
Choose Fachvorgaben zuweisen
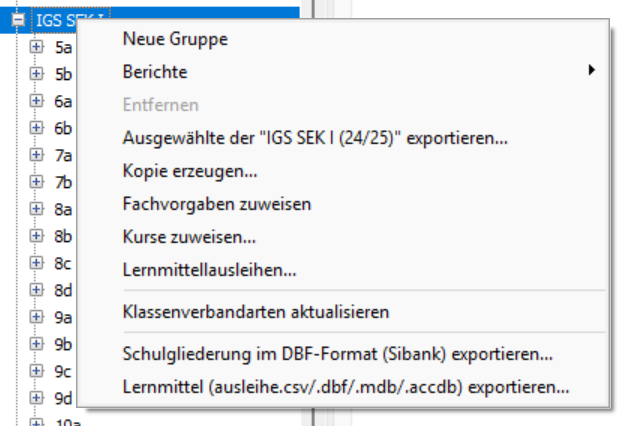217,204
